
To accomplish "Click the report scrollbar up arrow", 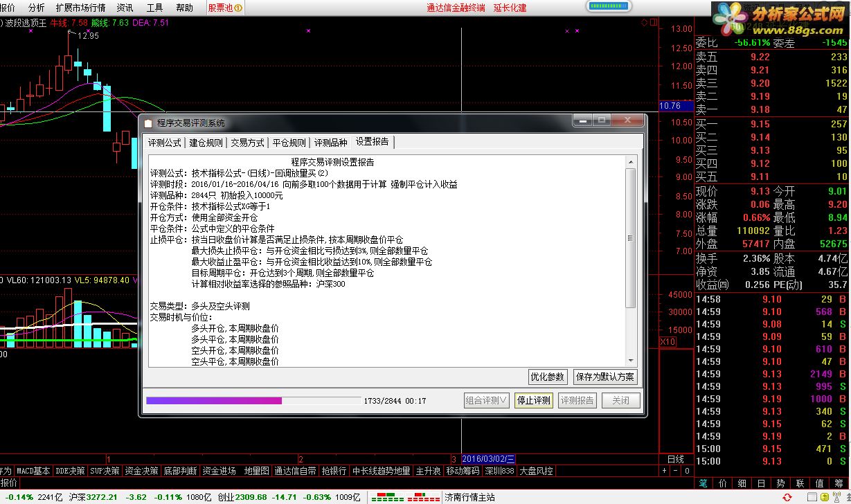I will pos(630,162).
